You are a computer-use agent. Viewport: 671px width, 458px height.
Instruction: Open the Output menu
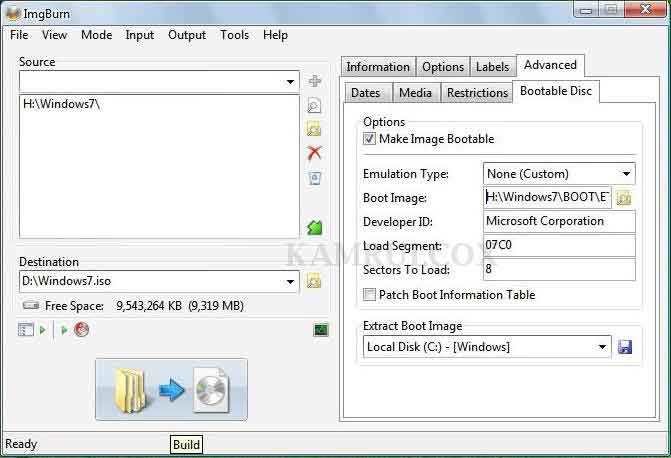[187, 35]
